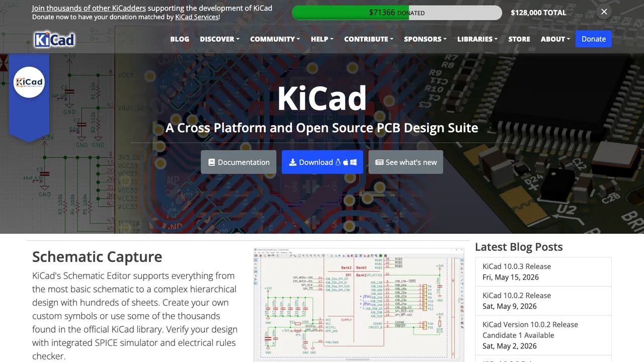
Task: Open the Blog page
Action: pos(180,39)
